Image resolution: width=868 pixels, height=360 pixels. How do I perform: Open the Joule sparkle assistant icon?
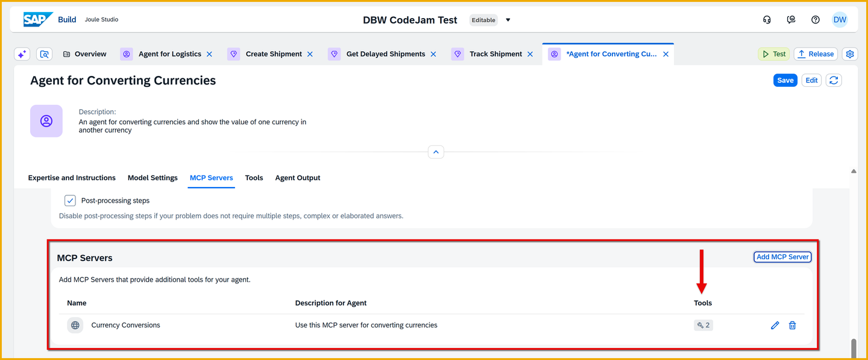point(22,54)
